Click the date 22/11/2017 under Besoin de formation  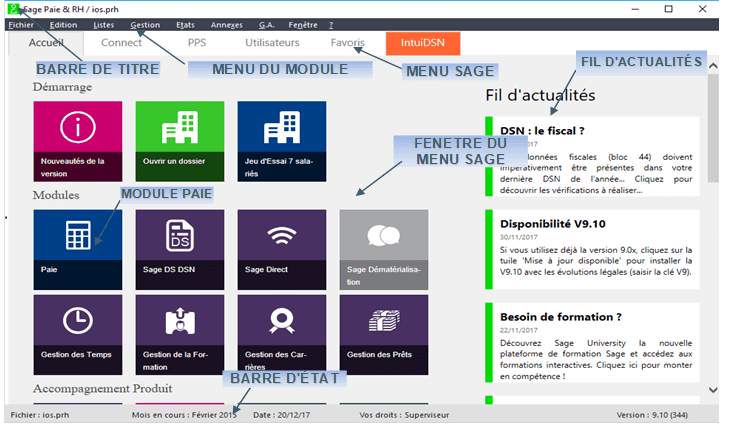[518, 330]
